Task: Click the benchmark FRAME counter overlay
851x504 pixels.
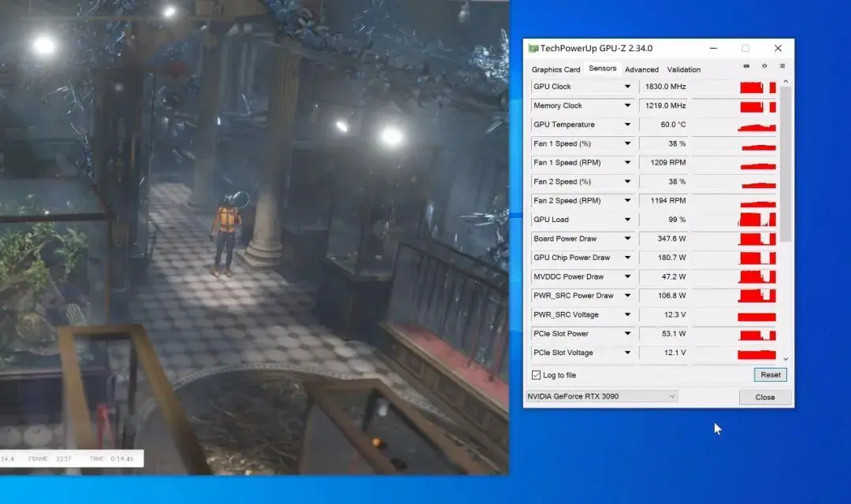Action: 50,458
